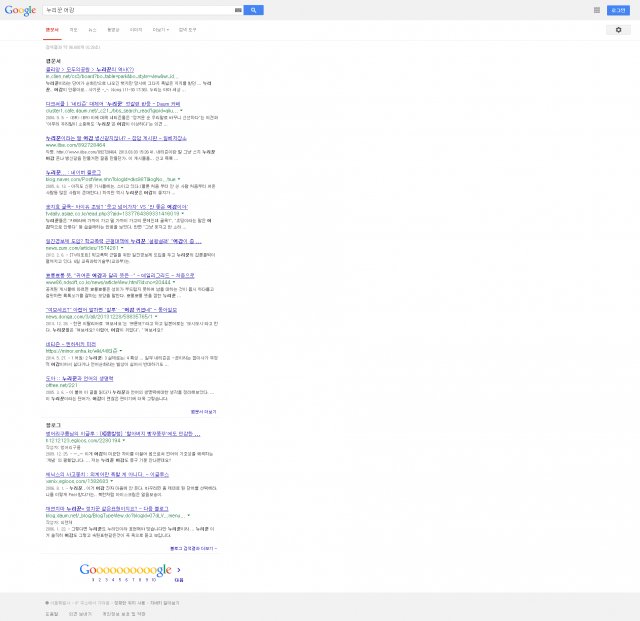The image size is (640, 621).
Task: Go to results page 5
Action: (x=120, y=580)
